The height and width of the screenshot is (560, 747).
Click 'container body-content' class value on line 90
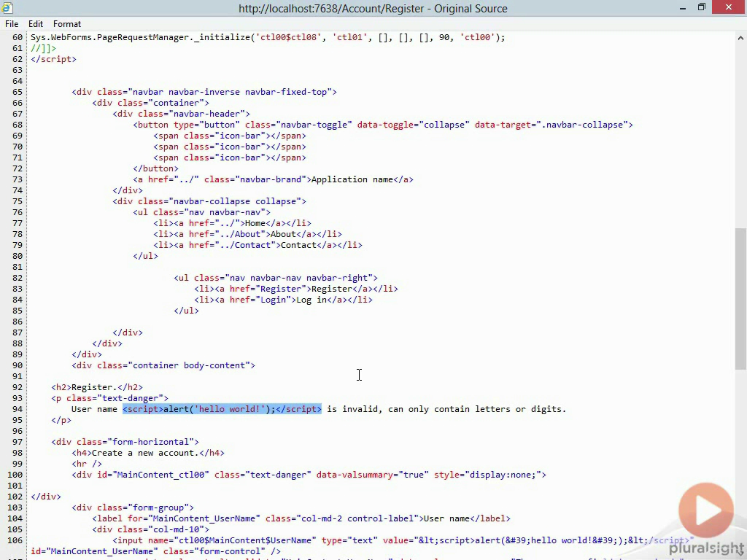tap(191, 365)
